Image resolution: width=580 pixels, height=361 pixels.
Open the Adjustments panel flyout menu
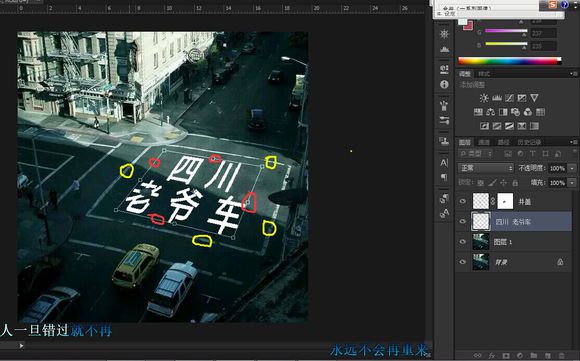tap(574, 74)
